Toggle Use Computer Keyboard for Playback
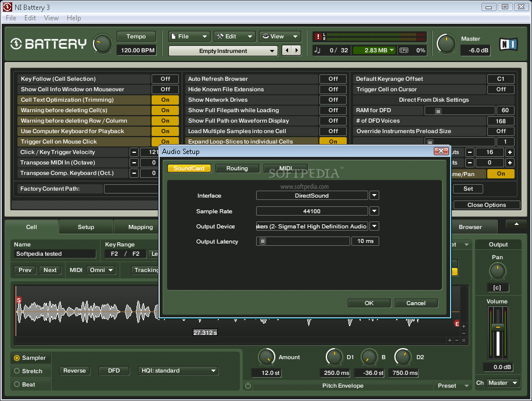The image size is (532, 401). tap(165, 131)
